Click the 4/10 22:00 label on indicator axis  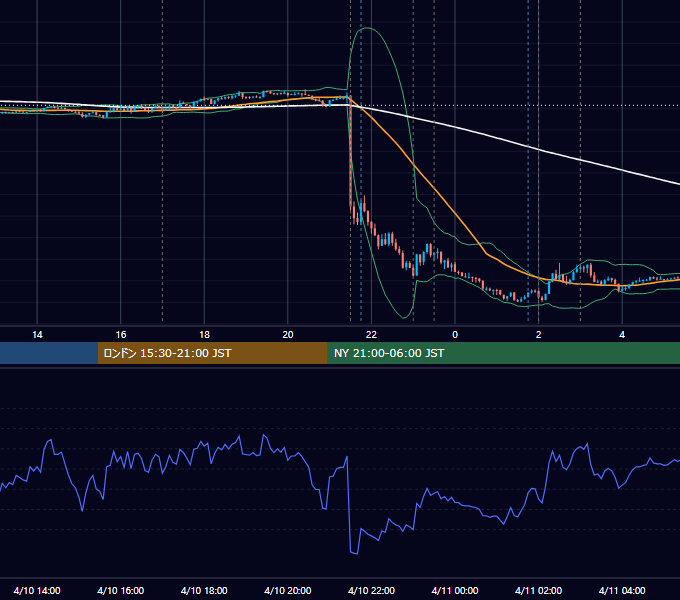tap(371, 590)
